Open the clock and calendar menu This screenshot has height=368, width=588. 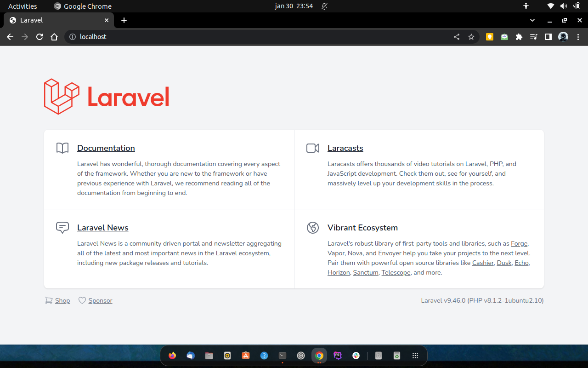[x=294, y=6]
